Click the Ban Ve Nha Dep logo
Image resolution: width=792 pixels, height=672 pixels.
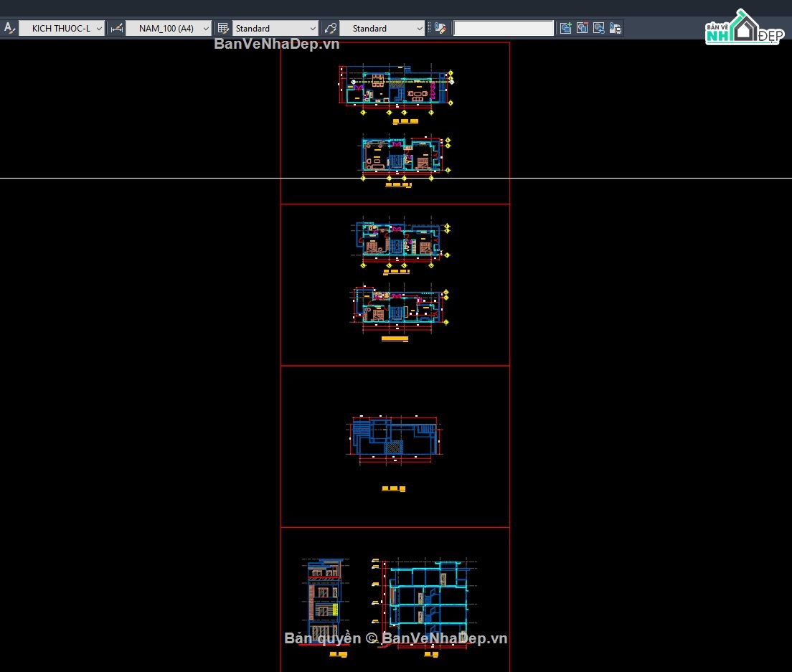point(744,27)
